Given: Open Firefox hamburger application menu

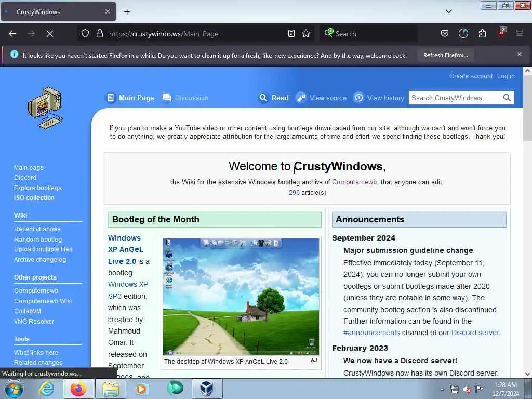Looking at the screenshot, I should point(520,33).
